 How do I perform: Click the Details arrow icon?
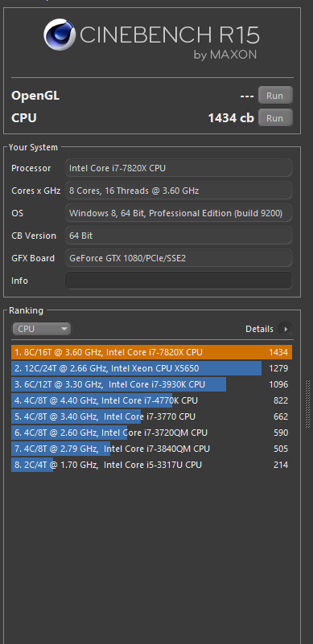point(286,329)
